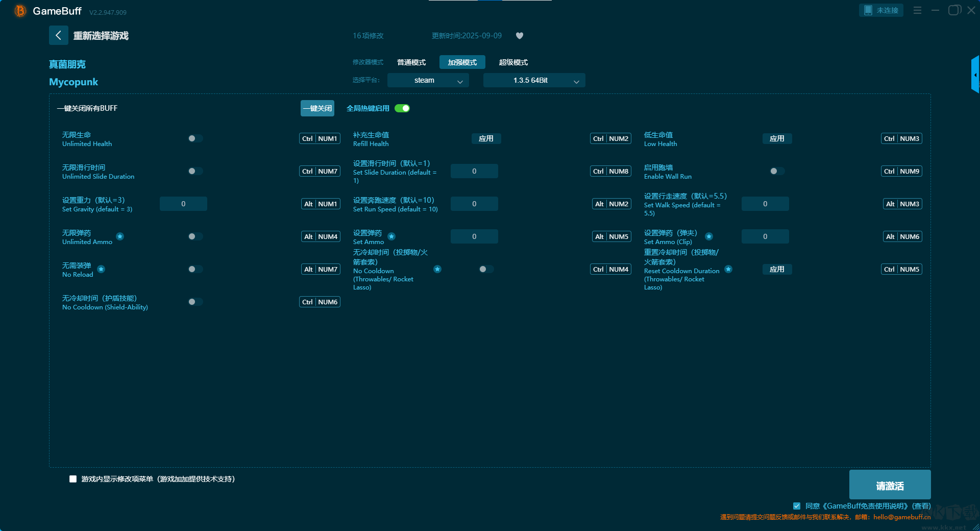Uncheck the GameBuff disclaimer agreement checkbox

797,506
